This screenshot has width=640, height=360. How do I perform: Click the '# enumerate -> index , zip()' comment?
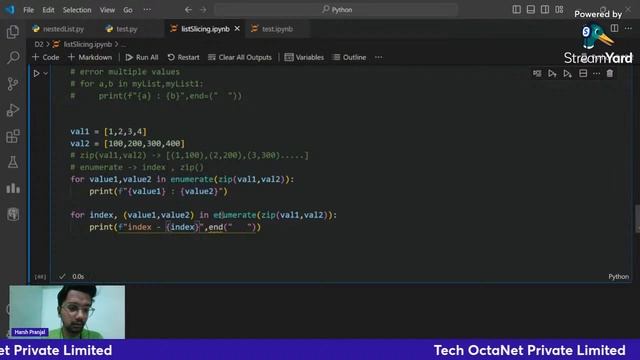click(x=137, y=167)
